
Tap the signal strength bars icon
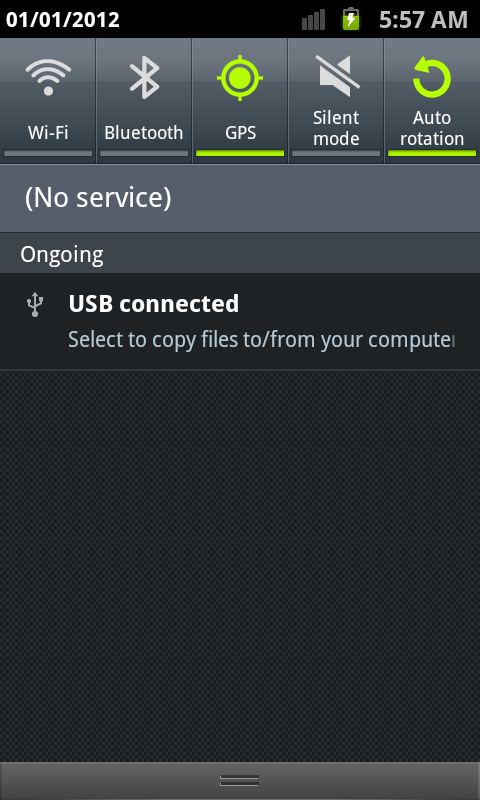[x=313, y=20]
